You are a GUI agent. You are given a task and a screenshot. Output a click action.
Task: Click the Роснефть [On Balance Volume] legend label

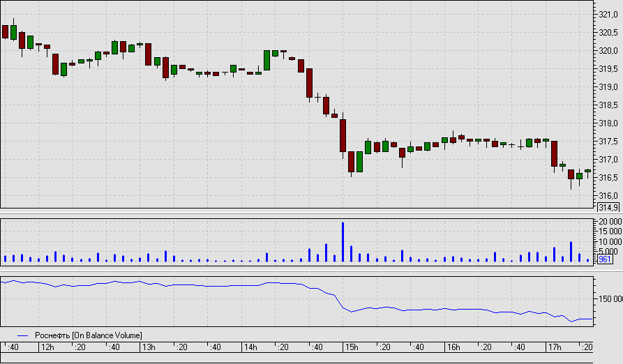tap(88, 335)
